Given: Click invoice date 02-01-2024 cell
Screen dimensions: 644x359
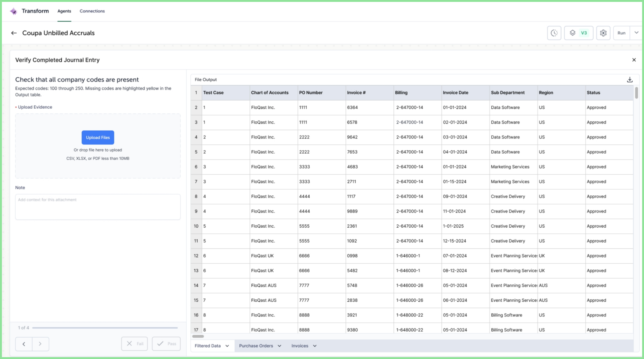Looking at the screenshot, I should pos(466,122).
